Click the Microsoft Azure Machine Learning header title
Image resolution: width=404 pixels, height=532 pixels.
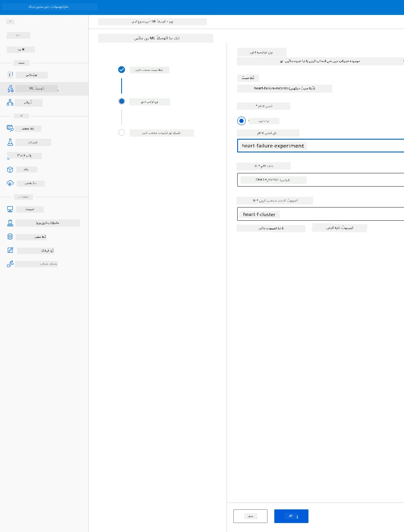pos(50,7)
